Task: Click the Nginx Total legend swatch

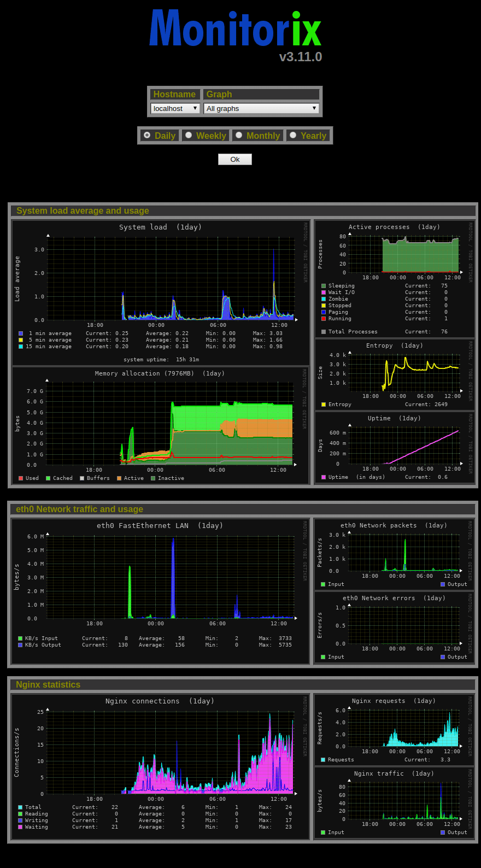Action: click(x=20, y=807)
